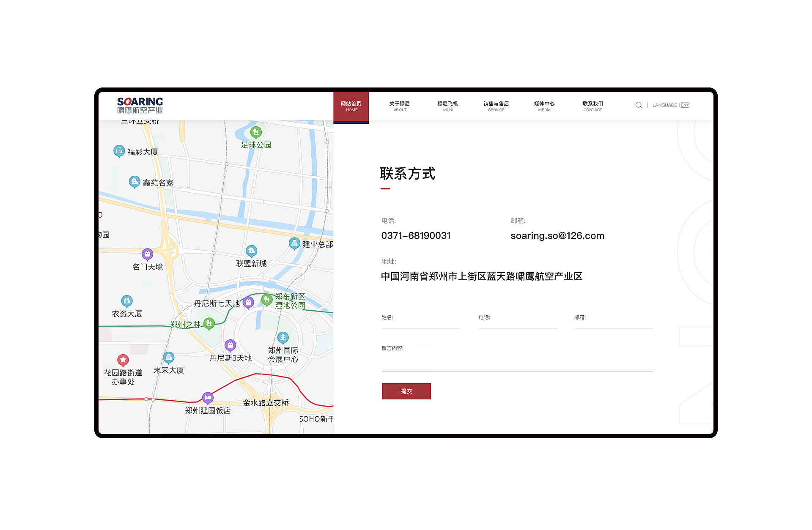This screenshot has width=812, height=530.
Task: Click the 联系方式 heading
Action: point(408,173)
